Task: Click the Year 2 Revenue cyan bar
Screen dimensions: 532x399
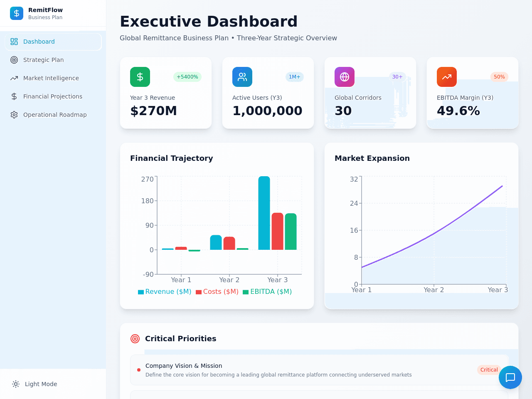Action: coord(216,243)
